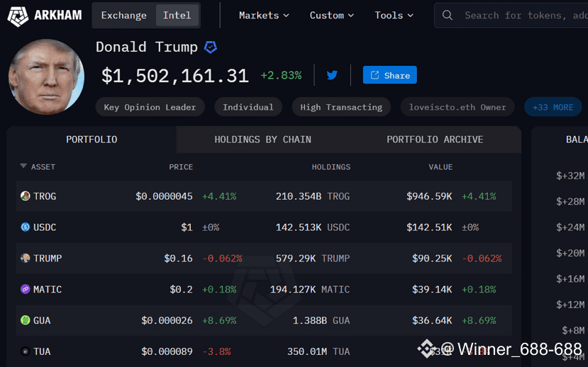Screen dimensions: 588x367
Task: Click TROG asset name
Action: pyautogui.click(x=45, y=196)
